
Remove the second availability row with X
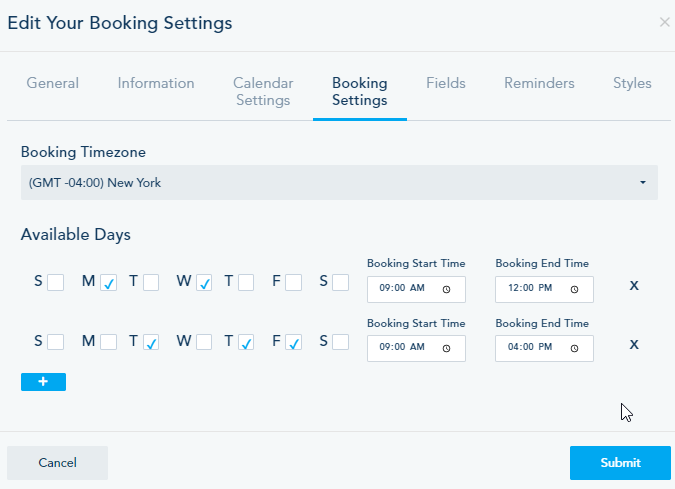(x=634, y=344)
